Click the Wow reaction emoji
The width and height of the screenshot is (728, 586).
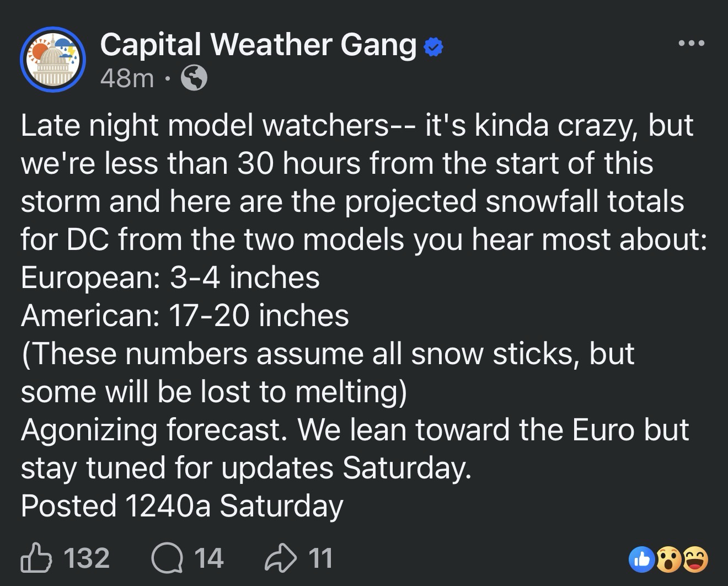tap(667, 558)
